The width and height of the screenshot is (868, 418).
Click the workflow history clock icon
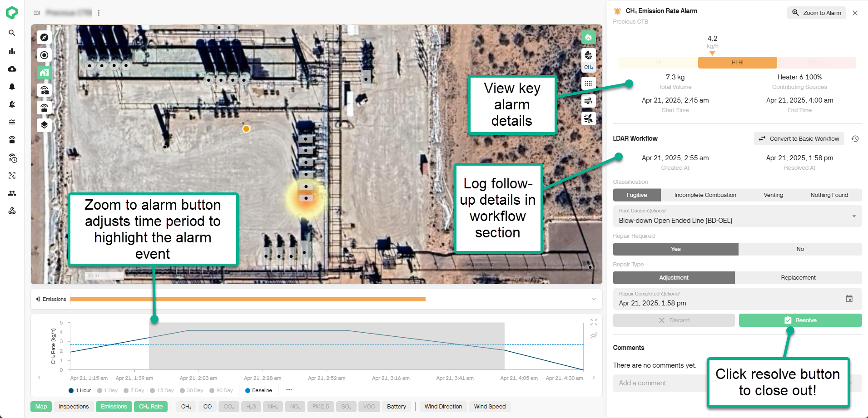[855, 139]
